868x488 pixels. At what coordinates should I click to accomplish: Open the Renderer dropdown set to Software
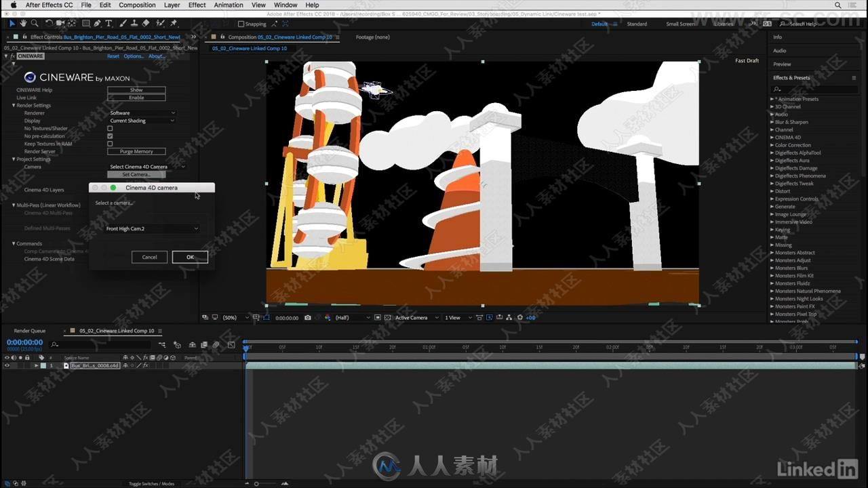pos(142,113)
